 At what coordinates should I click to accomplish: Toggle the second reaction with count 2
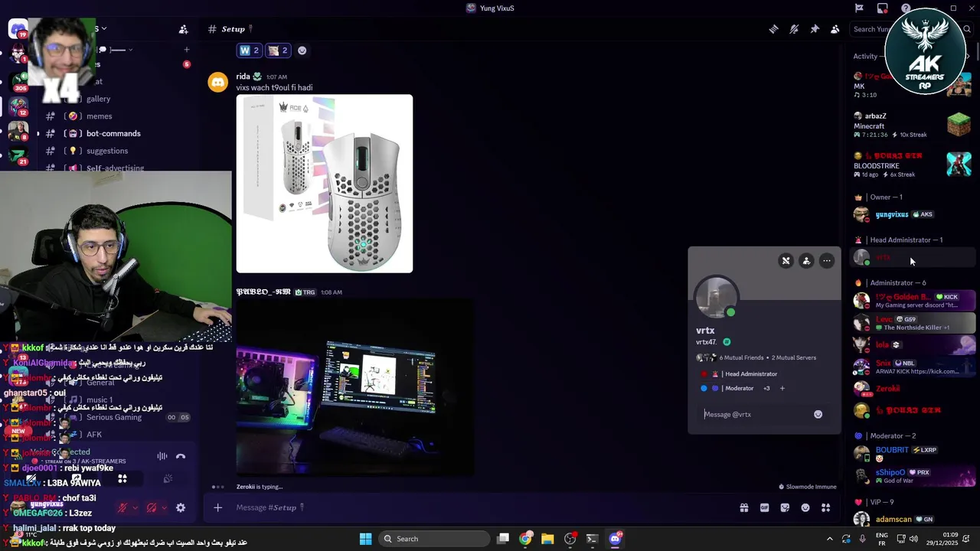tap(278, 51)
